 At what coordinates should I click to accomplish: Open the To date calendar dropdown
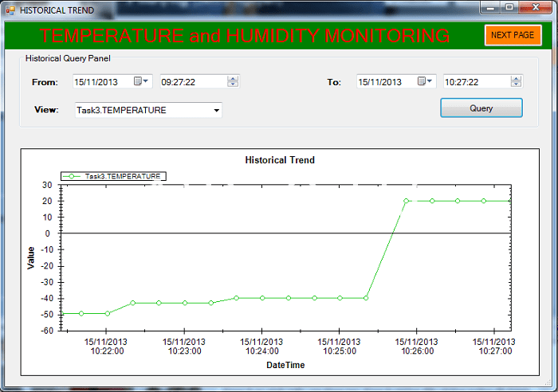tap(425, 81)
